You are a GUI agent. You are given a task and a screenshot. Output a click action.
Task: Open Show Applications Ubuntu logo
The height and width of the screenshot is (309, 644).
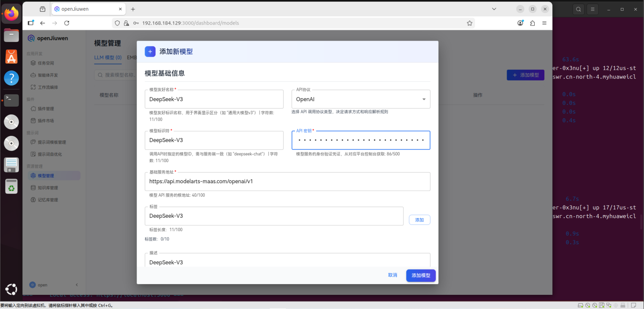click(x=12, y=289)
